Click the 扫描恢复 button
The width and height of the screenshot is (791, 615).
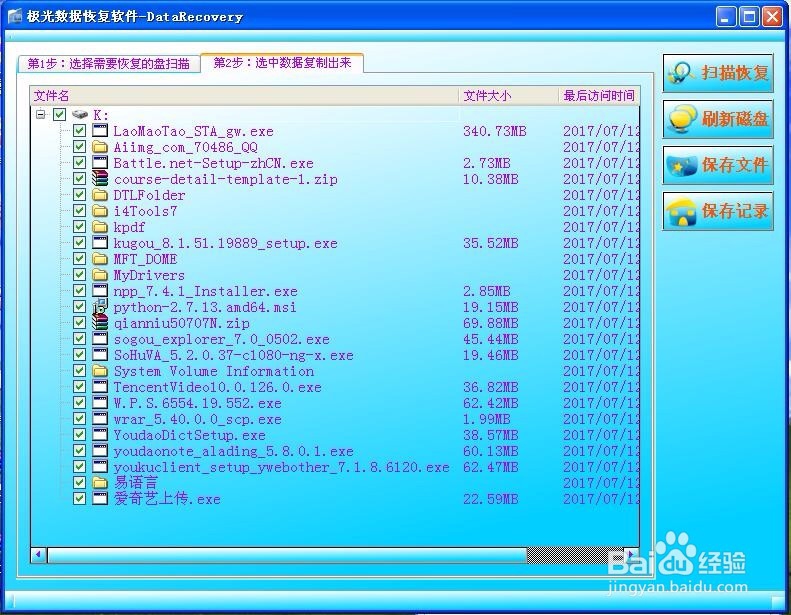pyautogui.click(x=718, y=73)
